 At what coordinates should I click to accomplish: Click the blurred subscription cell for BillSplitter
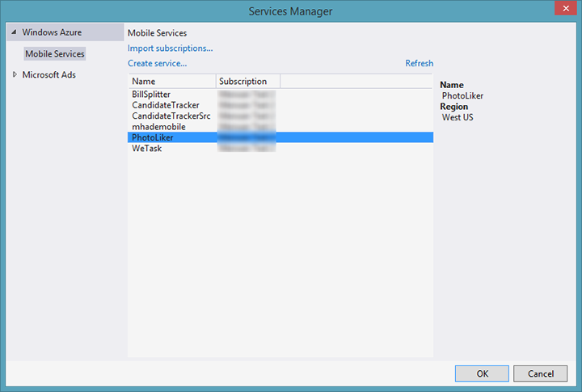(247, 95)
